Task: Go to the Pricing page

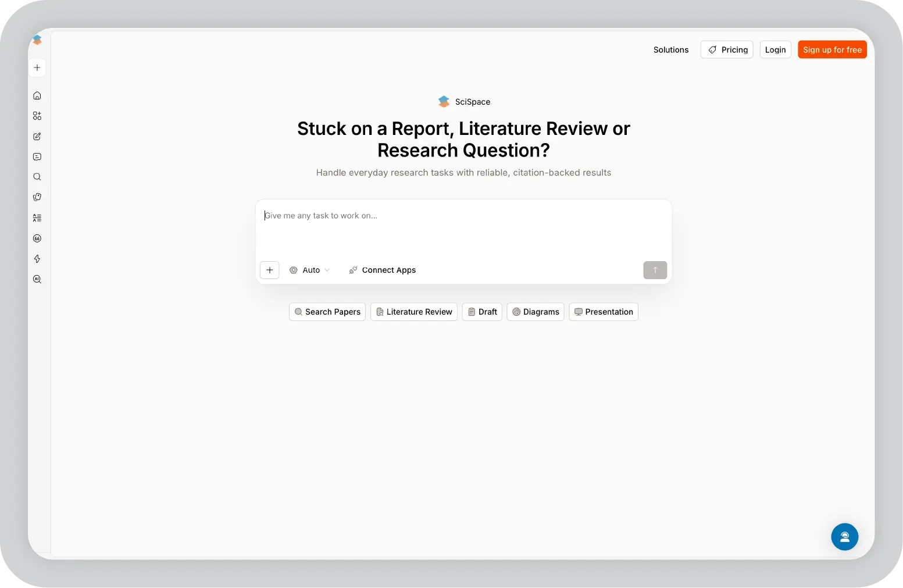Action: [727, 49]
